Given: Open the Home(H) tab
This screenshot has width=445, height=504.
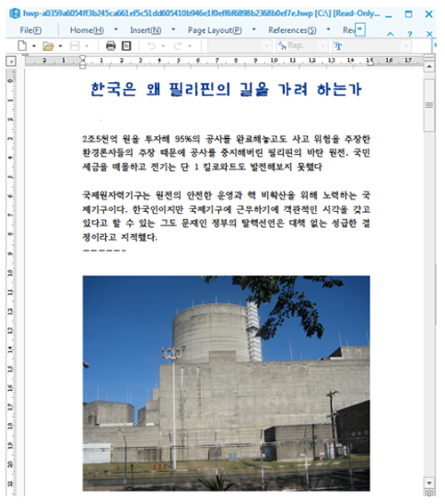Looking at the screenshot, I should 86,30.
